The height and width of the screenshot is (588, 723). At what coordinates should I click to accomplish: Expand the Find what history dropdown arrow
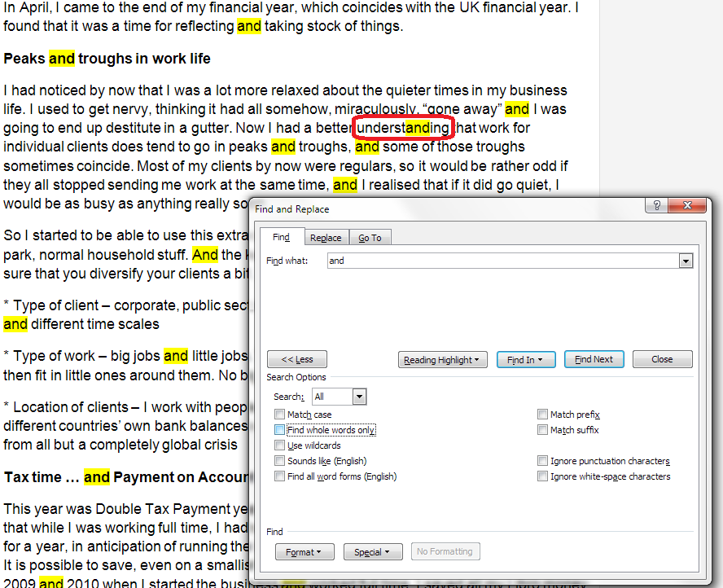click(x=686, y=261)
